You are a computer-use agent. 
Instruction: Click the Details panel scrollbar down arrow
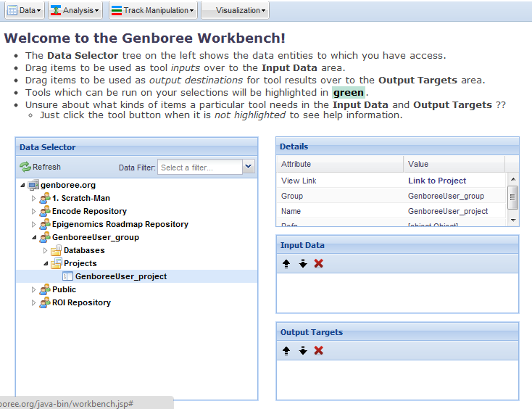point(512,220)
